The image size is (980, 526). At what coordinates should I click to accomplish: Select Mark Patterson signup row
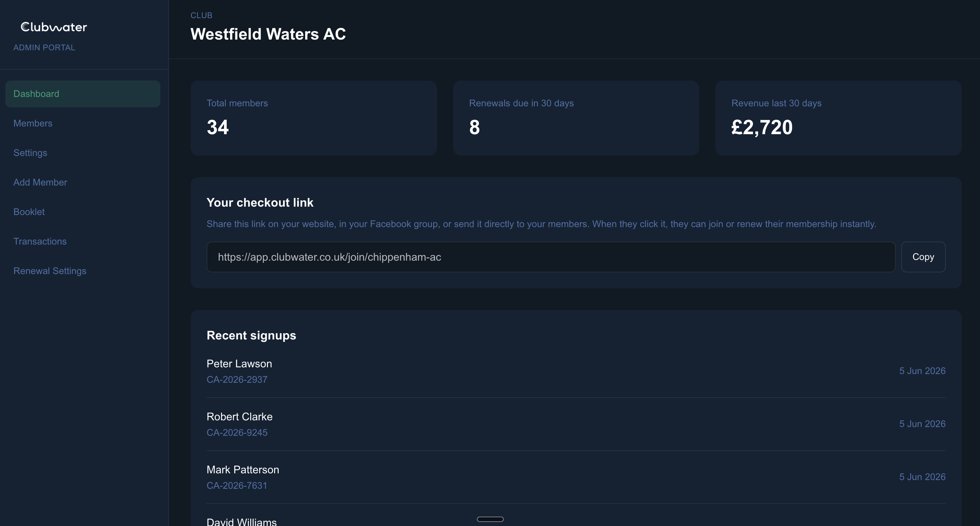576,477
